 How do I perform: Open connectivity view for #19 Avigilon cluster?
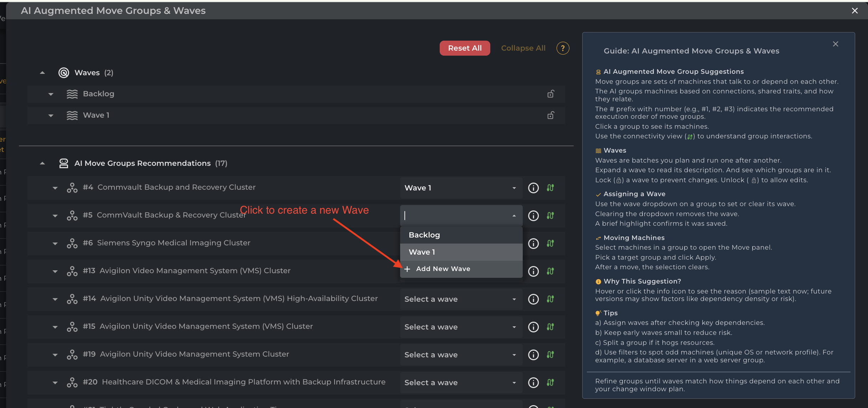(550, 355)
